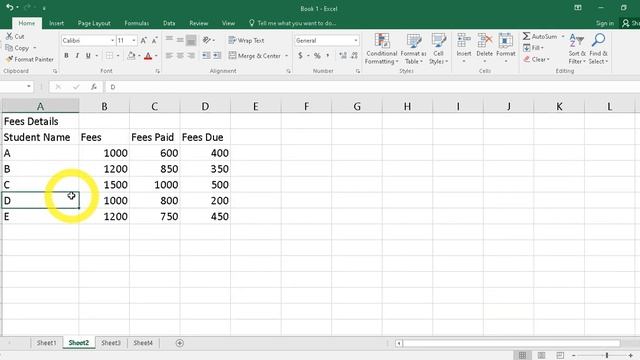Open Find & Select menu
Viewport: 640px width, 360px height.
598,49
